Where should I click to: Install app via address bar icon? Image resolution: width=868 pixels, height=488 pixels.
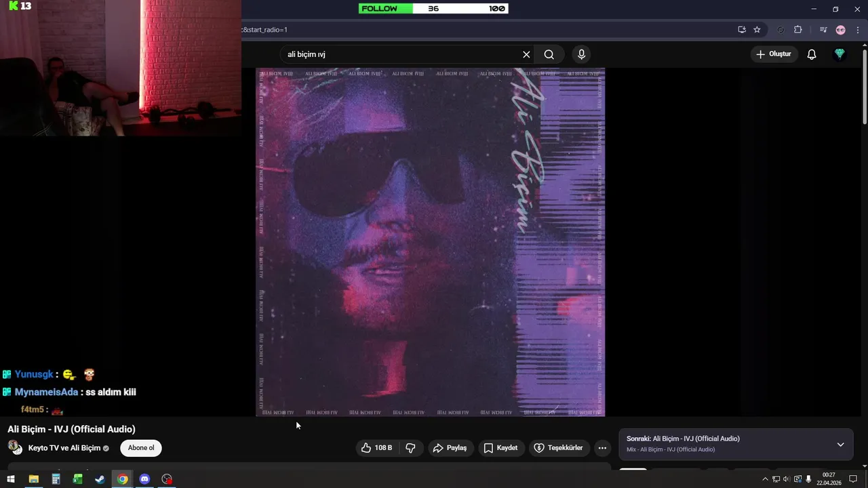pos(742,30)
